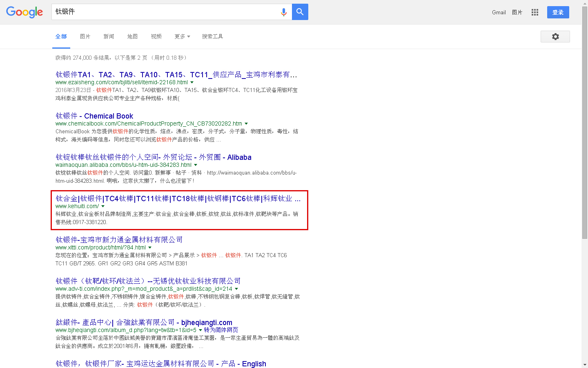Image resolution: width=588 pixels, height=368 pixels.
Task: Open 搜索工具 options
Action: click(212, 36)
